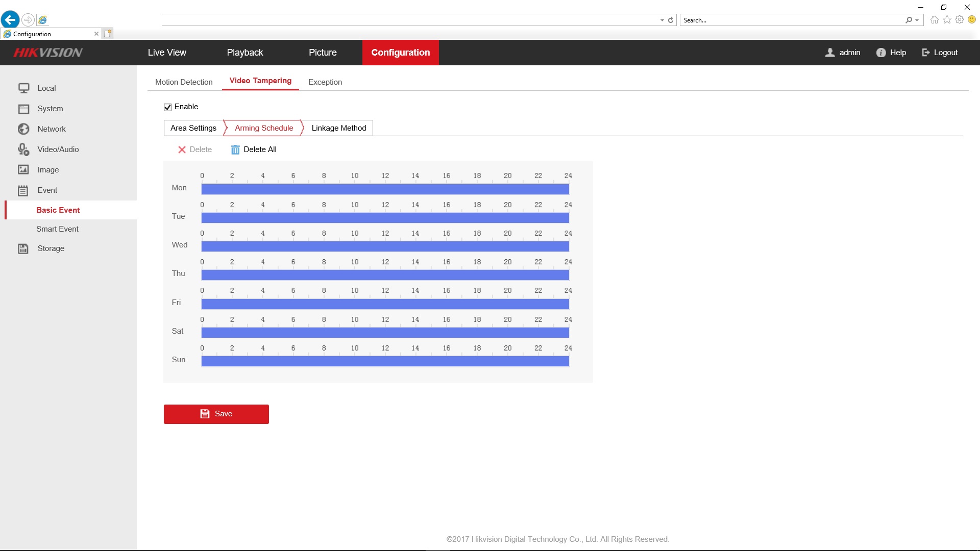Click the Logout exit icon
Viewport: 980px width, 551px height.
(926, 53)
